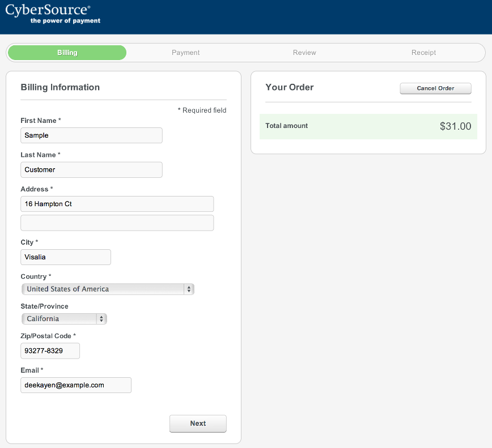Open the State/Province dropdown
The height and width of the screenshot is (448, 492).
(60, 318)
